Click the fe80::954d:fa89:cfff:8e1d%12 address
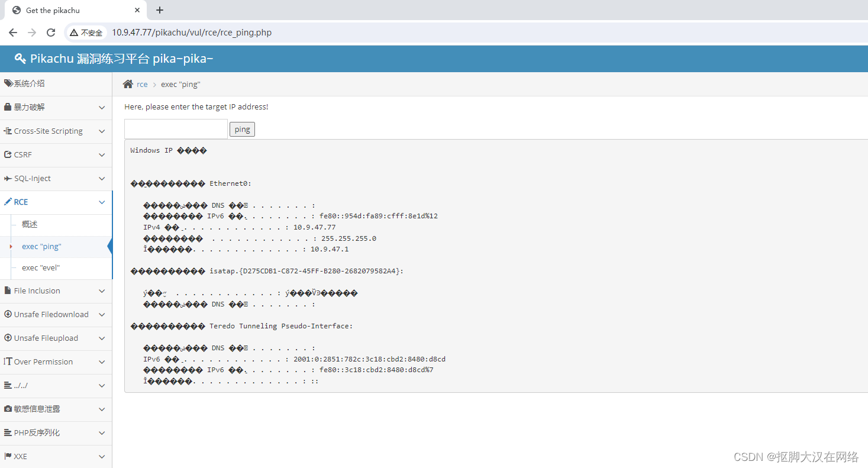Screen dimensions: 868x468 [379, 216]
